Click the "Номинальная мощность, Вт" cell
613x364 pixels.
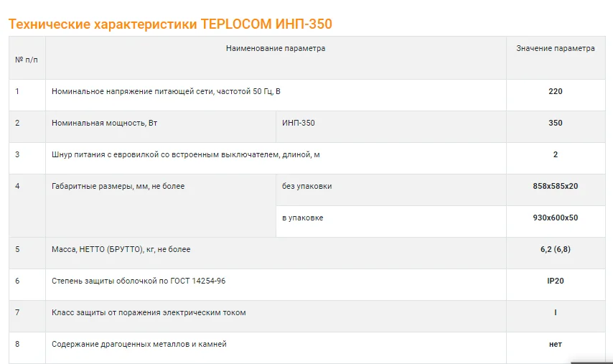pyautogui.click(x=105, y=123)
